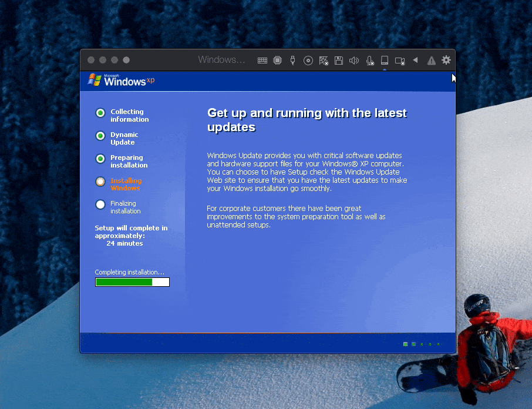This screenshot has height=409, width=532.
Task: Toggle the muted microphone icon
Action: (x=370, y=61)
